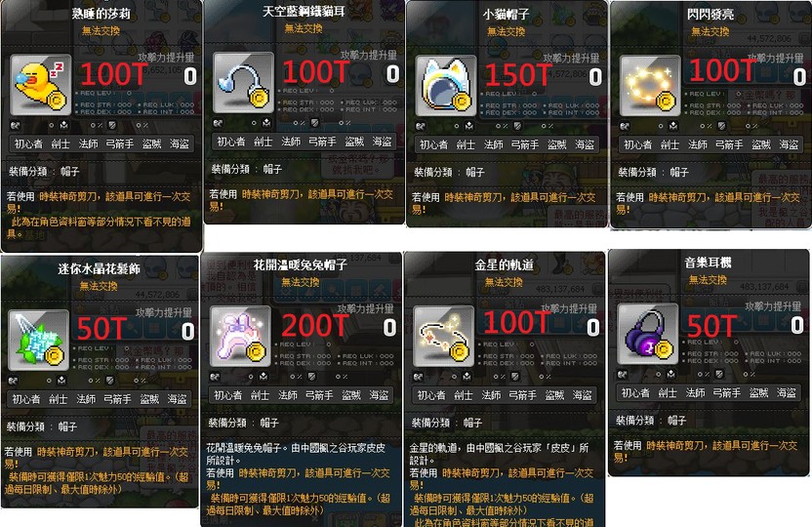Click 海盜 label on 金星的軌道 card

pyautogui.click(x=582, y=395)
